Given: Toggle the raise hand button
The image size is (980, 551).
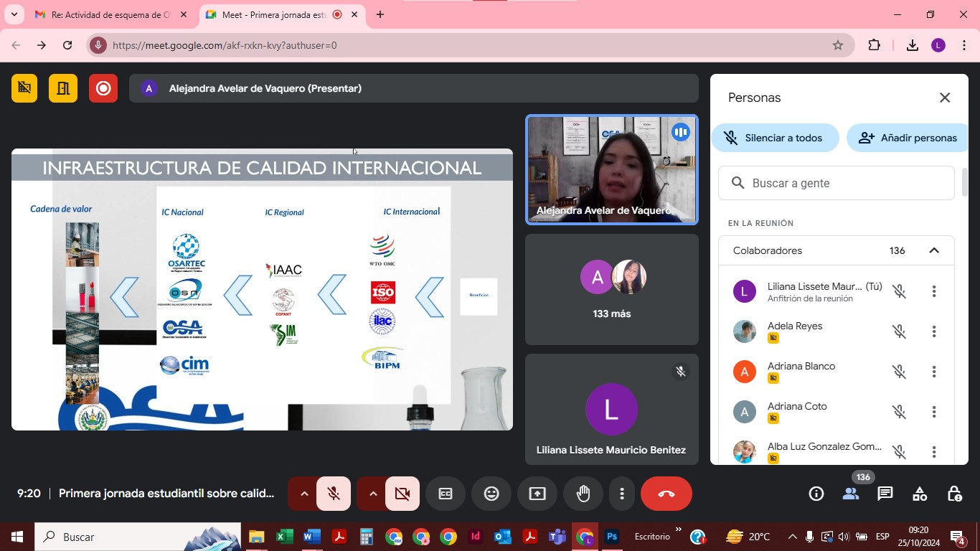Looking at the screenshot, I should point(583,494).
